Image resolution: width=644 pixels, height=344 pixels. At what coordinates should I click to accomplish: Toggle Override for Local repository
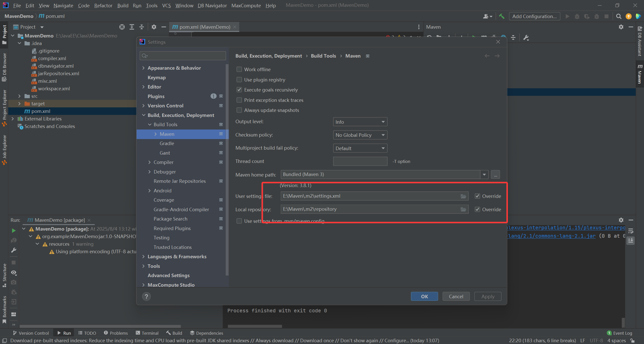pos(477,209)
